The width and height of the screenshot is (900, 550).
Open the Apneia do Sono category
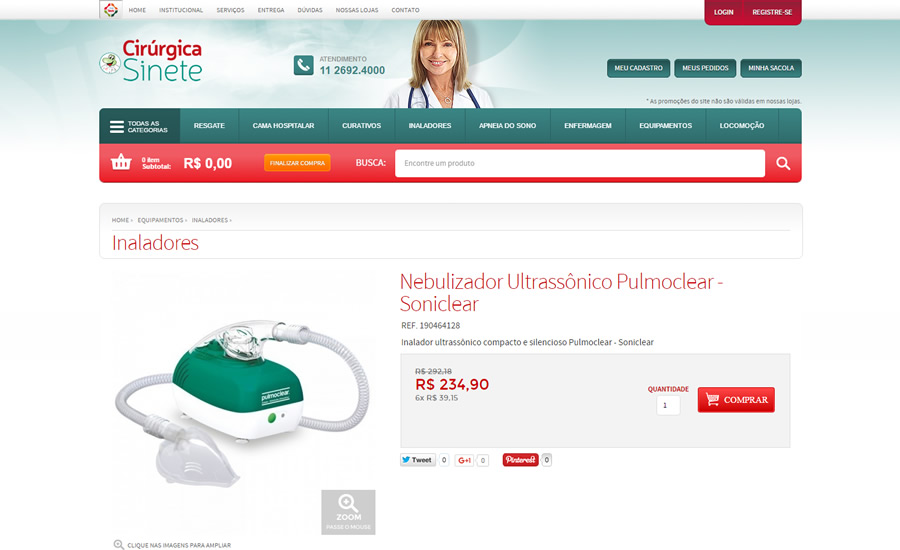pos(507,126)
